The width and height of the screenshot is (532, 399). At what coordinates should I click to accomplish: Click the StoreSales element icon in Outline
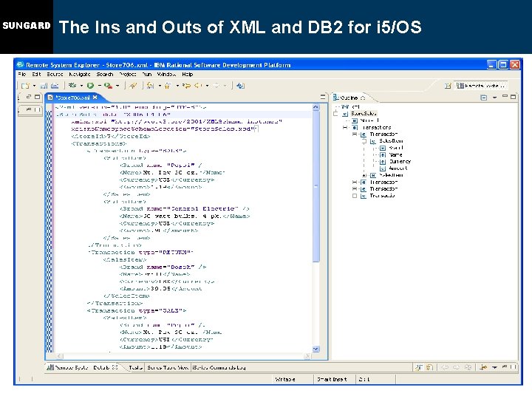345,114
